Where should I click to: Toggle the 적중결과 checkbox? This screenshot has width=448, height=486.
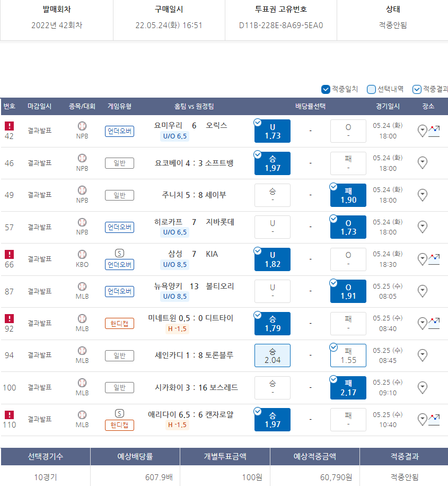417,89
